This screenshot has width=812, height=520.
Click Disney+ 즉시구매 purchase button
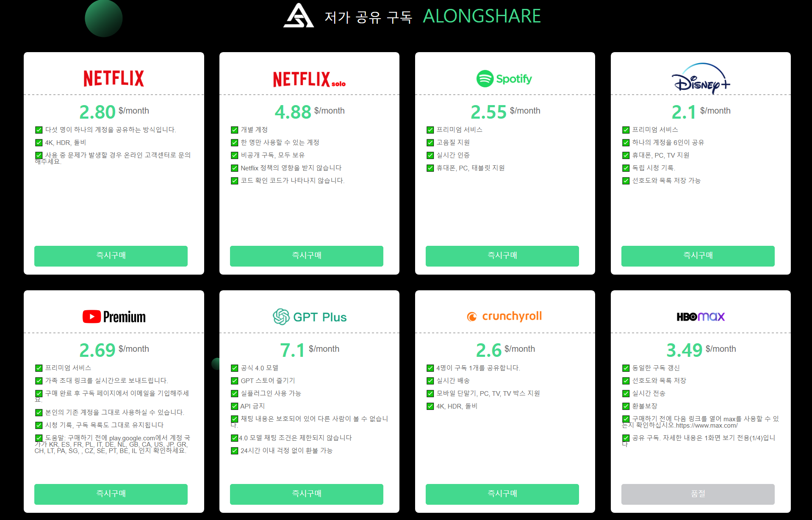[x=698, y=256]
